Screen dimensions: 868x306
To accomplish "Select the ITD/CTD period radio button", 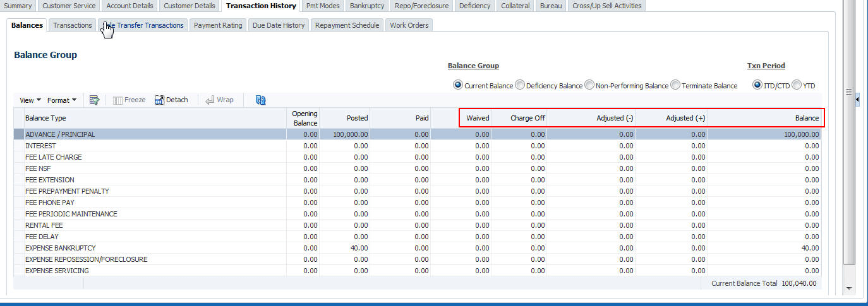I will click(x=757, y=85).
